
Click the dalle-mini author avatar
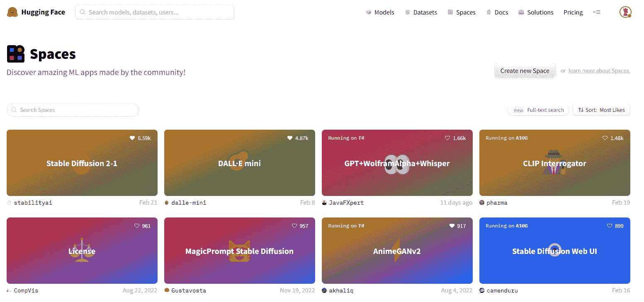point(167,203)
